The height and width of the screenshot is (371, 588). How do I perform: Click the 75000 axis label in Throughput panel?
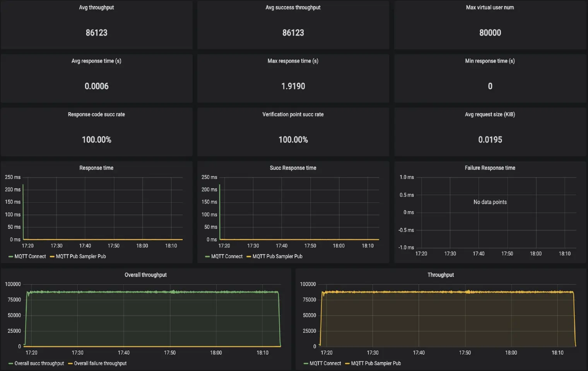[309, 299]
